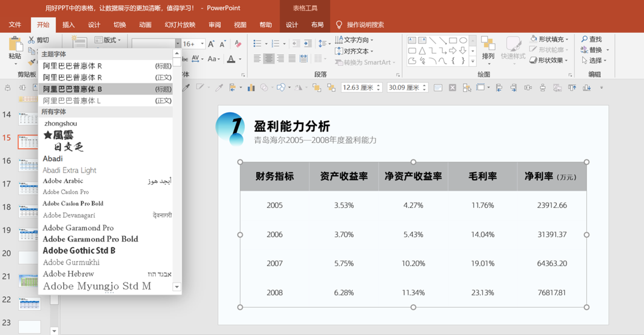Increase font size with the larger A icon

[211, 44]
